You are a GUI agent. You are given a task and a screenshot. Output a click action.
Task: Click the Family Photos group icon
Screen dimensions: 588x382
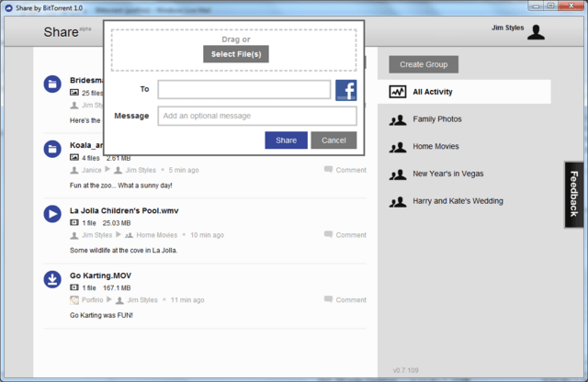[x=398, y=120]
